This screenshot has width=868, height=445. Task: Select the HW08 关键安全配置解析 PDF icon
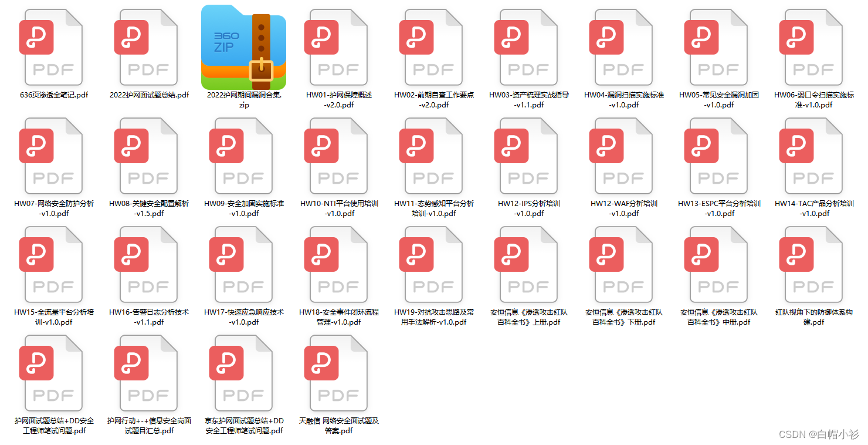tap(146, 156)
